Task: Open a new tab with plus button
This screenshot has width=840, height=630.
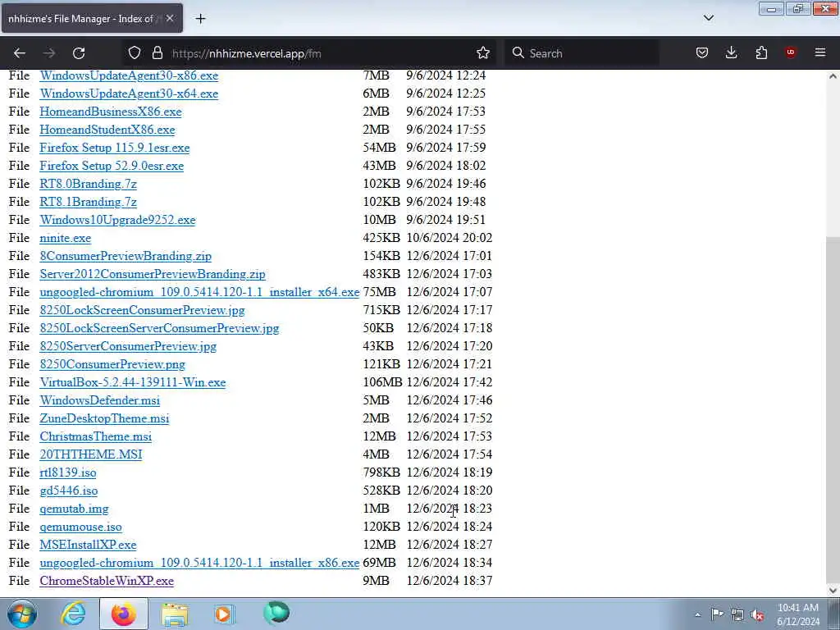Action: tap(200, 19)
